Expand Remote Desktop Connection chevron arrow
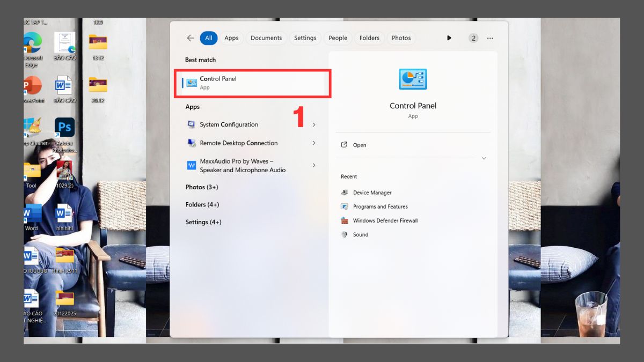The width and height of the screenshot is (644, 362). 314,143
